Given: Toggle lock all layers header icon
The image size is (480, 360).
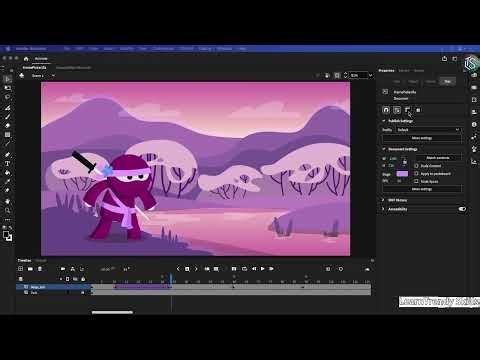Looking at the screenshot, I should tap(83, 279).
